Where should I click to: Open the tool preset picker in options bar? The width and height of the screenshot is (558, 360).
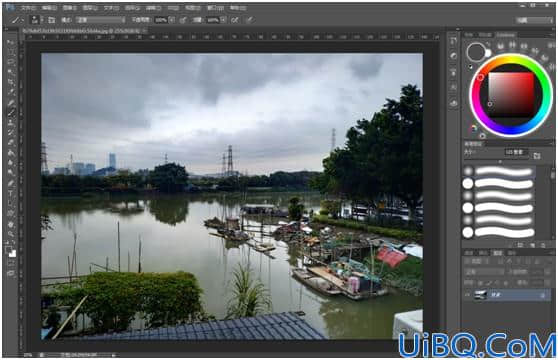17,20
